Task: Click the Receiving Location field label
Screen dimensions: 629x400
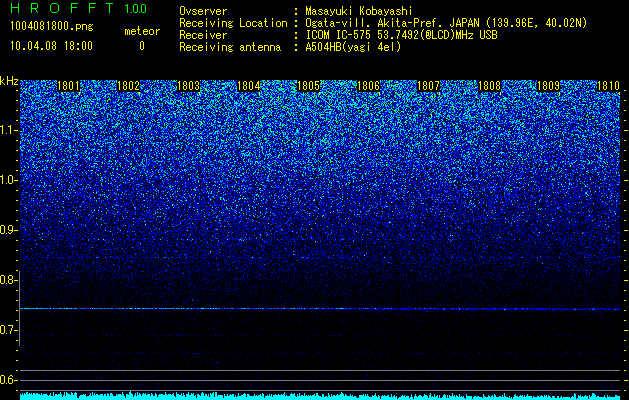Action: (233, 23)
